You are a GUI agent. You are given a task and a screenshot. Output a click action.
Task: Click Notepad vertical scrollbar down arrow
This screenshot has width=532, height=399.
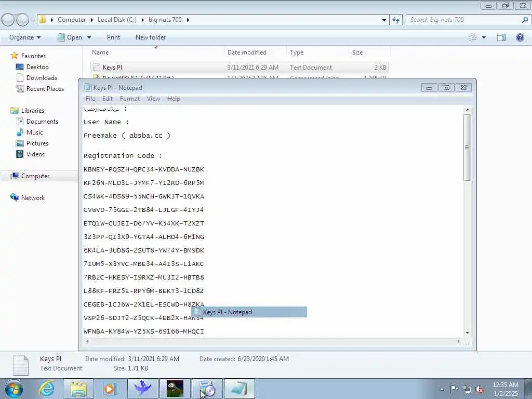[x=468, y=333]
